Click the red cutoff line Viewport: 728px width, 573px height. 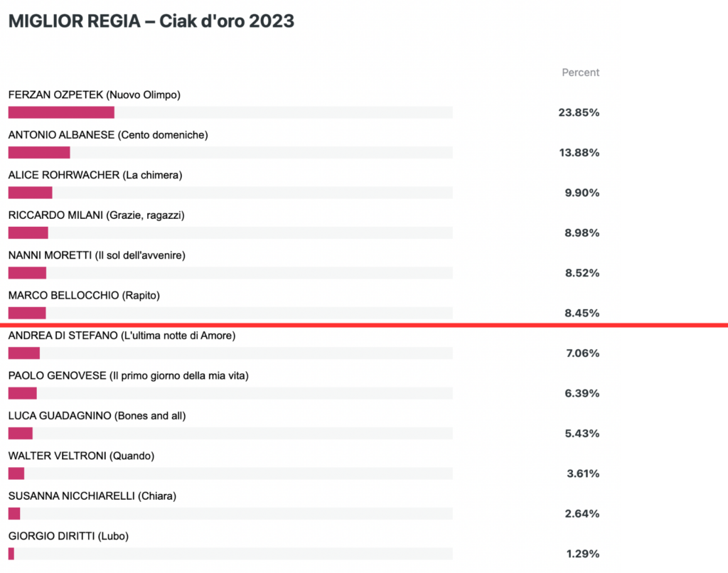click(x=364, y=325)
